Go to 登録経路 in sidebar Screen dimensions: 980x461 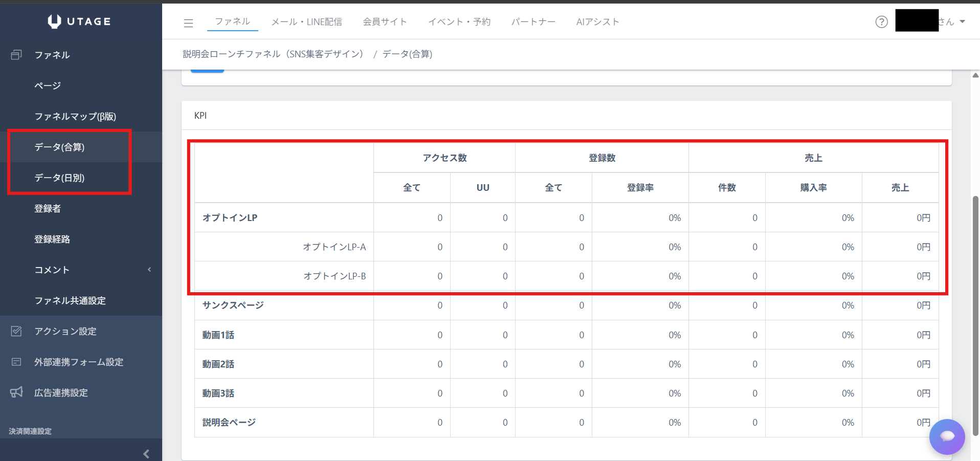(x=52, y=239)
